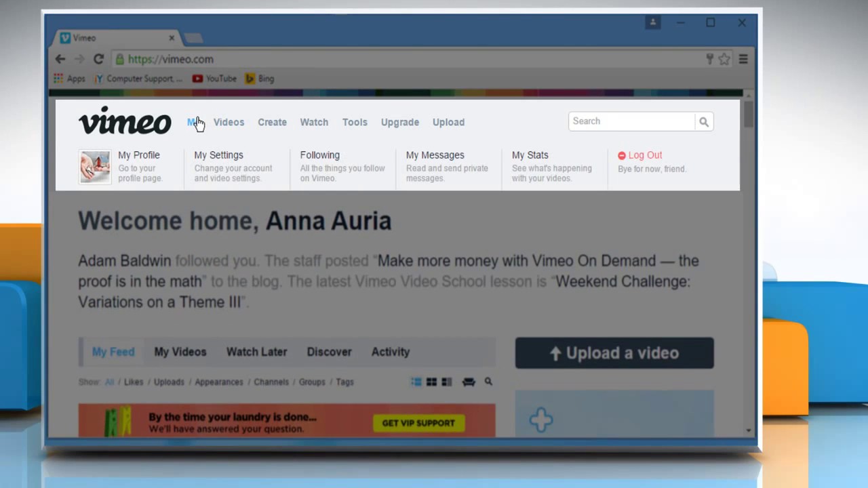The width and height of the screenshot is (868, 488).
Task: Open the Videos menu
Action: [229, 122]
